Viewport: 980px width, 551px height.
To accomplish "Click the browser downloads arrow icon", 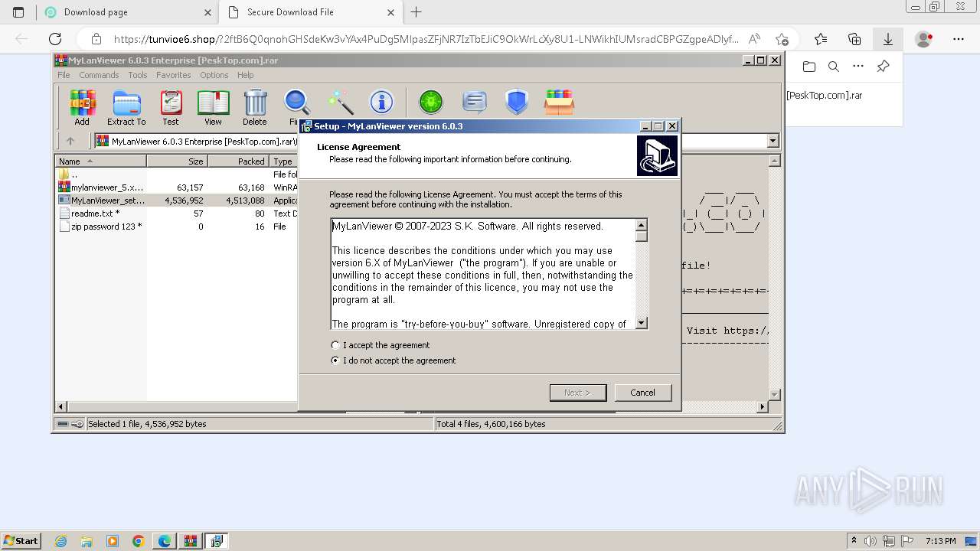I will (x=888, y=39).
